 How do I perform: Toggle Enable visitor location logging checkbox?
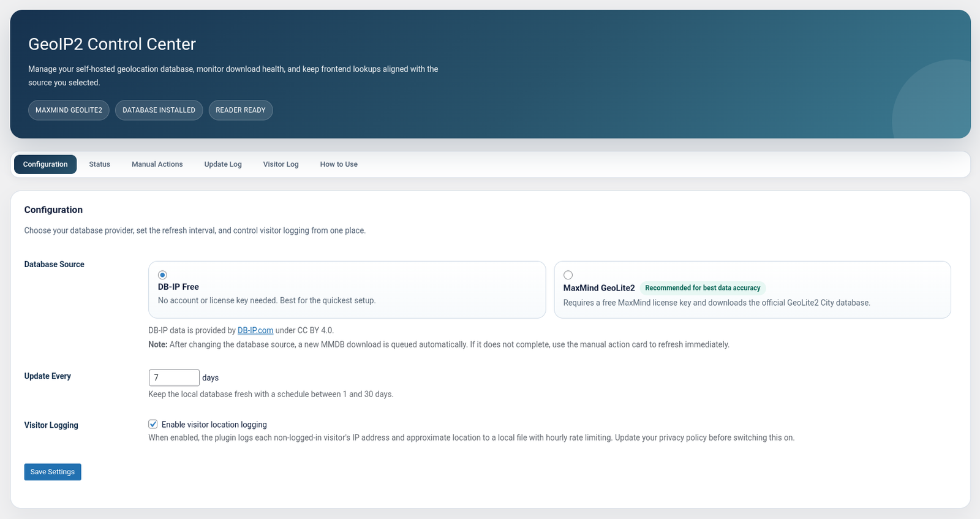[153, 424]
